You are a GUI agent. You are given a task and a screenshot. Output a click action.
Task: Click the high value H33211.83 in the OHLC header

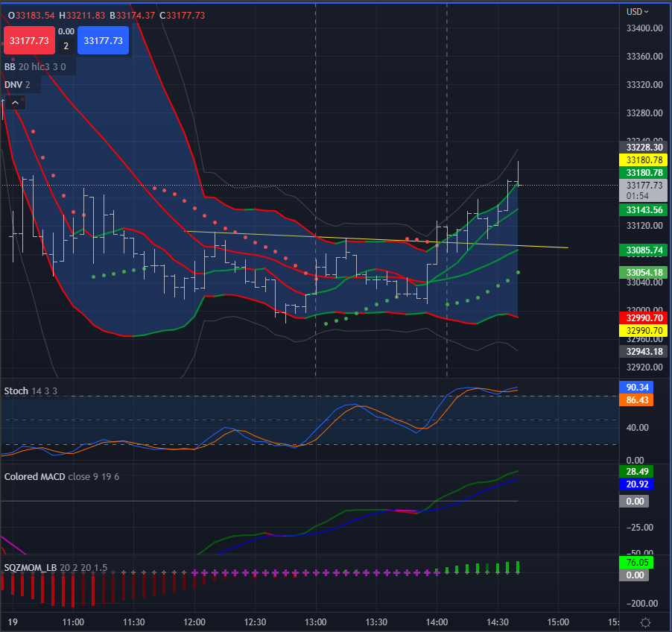[82, 16]
